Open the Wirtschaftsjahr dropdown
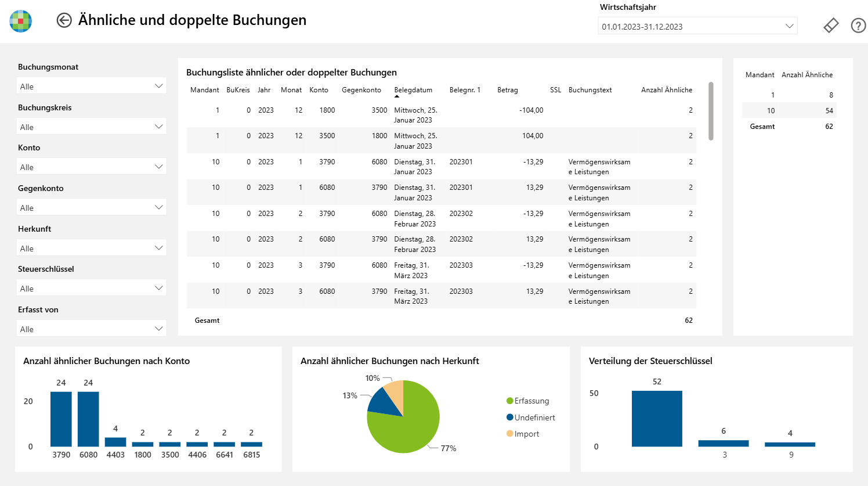Viewport: 868px width, 486px height. (x=697, y=26)
